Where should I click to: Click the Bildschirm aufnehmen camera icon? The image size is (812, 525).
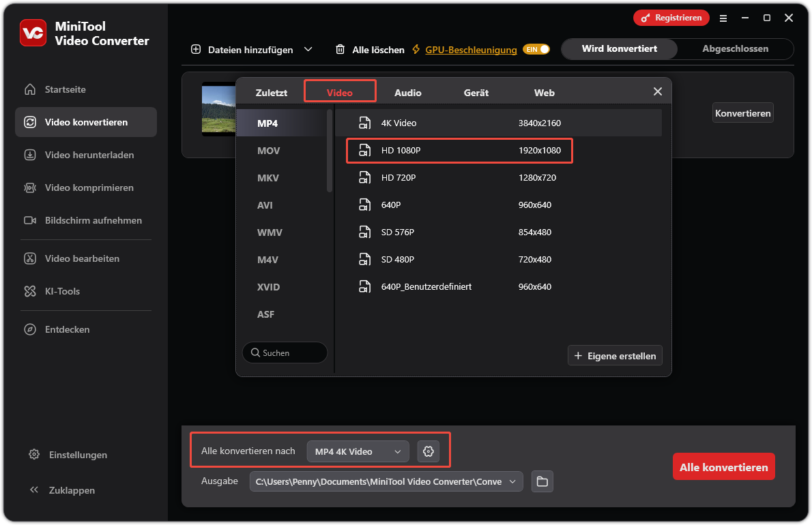tap(30, 220)
